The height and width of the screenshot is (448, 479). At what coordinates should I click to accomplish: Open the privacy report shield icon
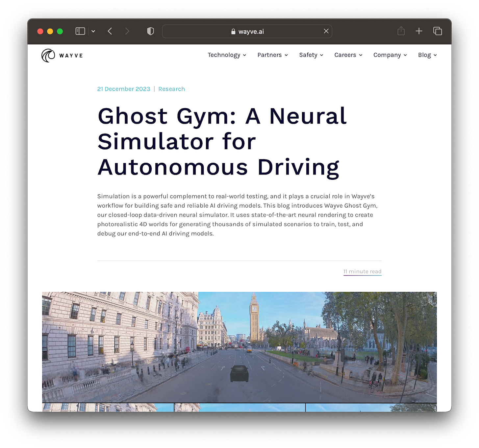(x=150, y=31)
